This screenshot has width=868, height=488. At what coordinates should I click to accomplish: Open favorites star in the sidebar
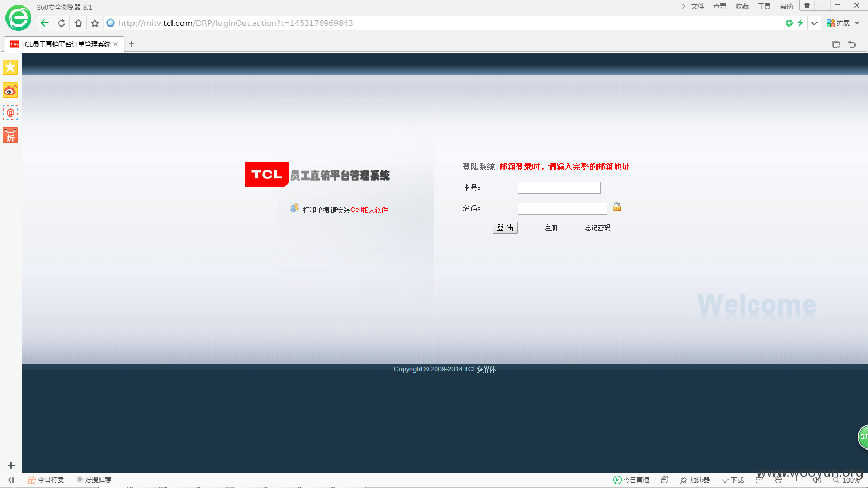point(10,67)
